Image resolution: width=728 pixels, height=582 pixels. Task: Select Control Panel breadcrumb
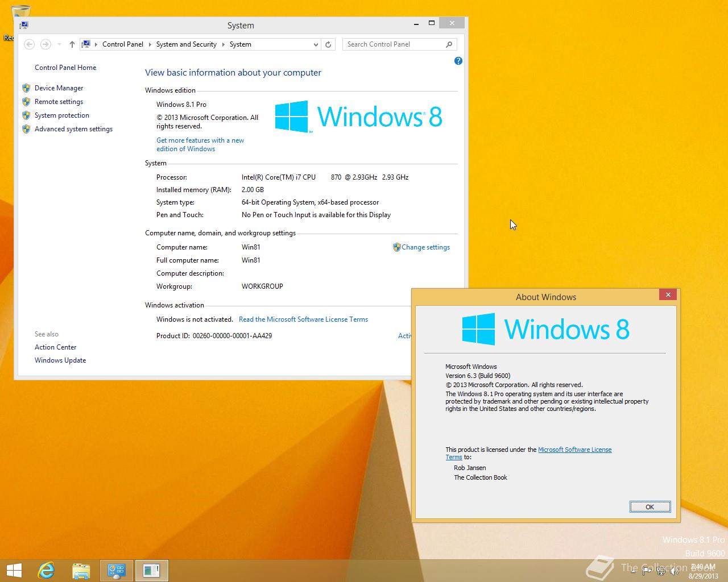tap(123, 44)
